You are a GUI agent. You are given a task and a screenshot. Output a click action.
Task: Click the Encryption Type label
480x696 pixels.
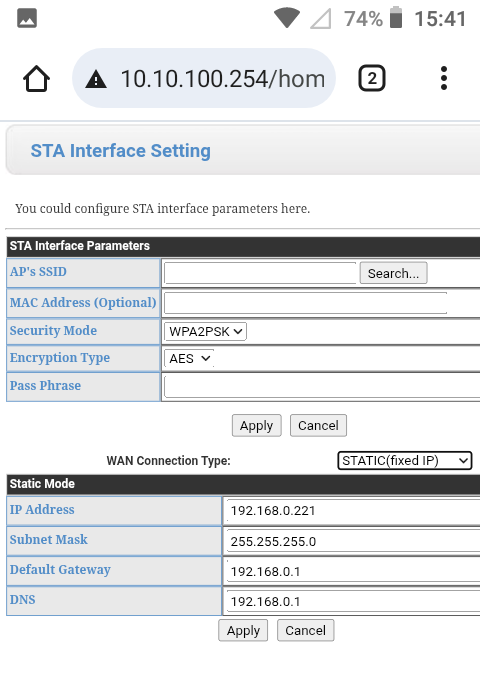click(x=60, y=358)
